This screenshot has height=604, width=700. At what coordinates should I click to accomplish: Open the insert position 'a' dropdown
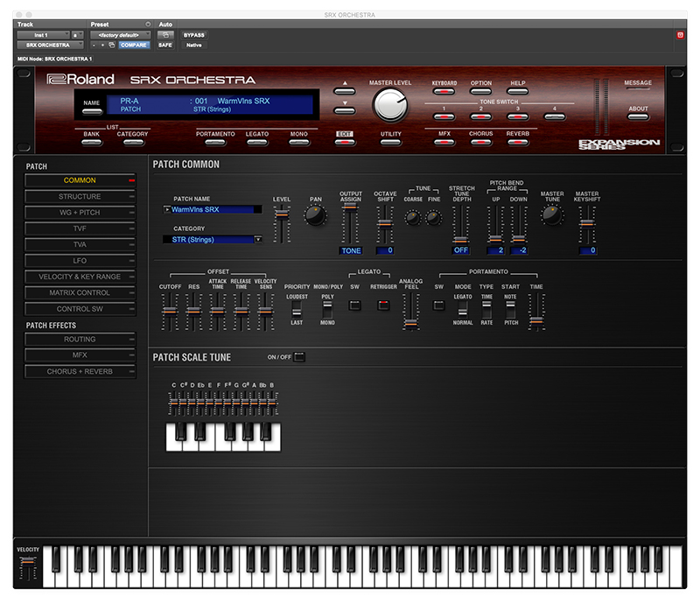coord(77,35)
